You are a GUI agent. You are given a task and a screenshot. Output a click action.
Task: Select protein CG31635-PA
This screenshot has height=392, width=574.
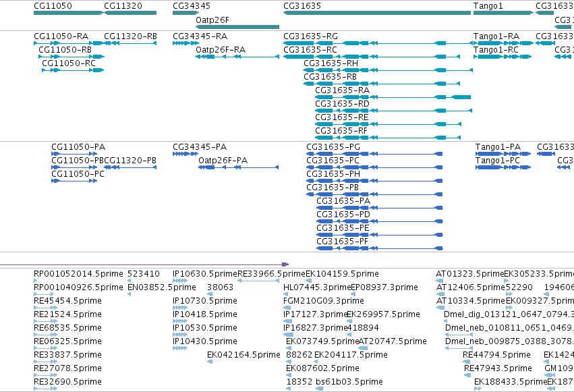[x=380, y=208]
